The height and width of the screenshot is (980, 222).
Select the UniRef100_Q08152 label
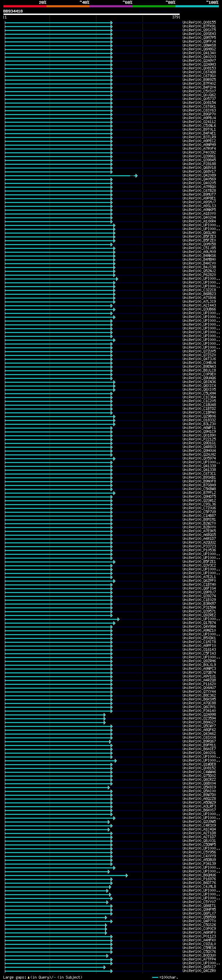199,768
